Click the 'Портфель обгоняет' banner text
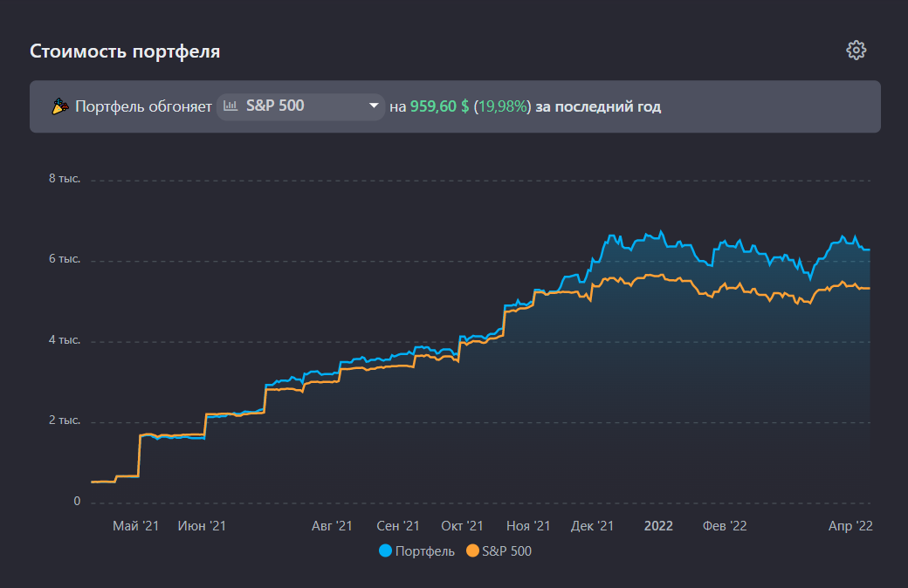 143,106
